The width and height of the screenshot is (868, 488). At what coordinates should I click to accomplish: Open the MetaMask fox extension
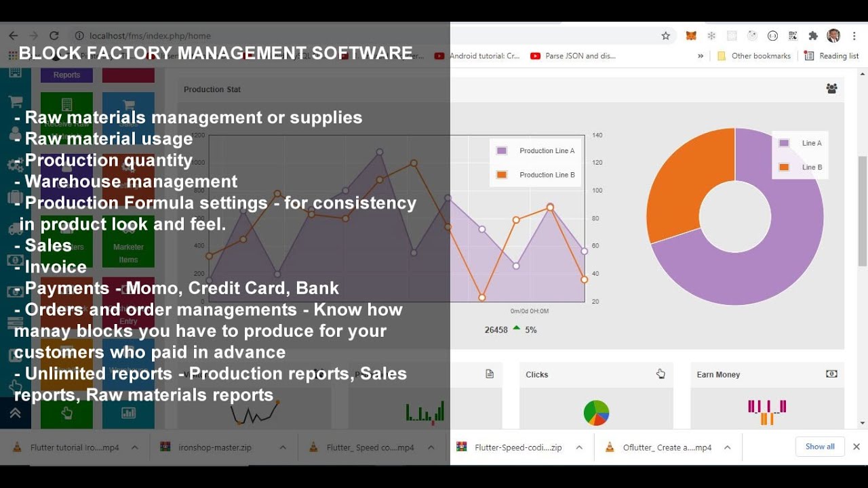[x=691, y=36]
